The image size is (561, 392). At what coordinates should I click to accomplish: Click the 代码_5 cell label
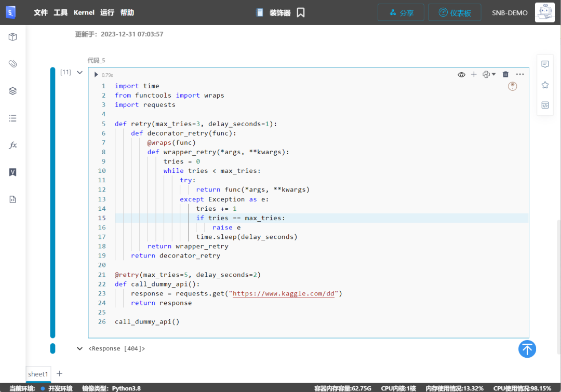pos(96,60)
